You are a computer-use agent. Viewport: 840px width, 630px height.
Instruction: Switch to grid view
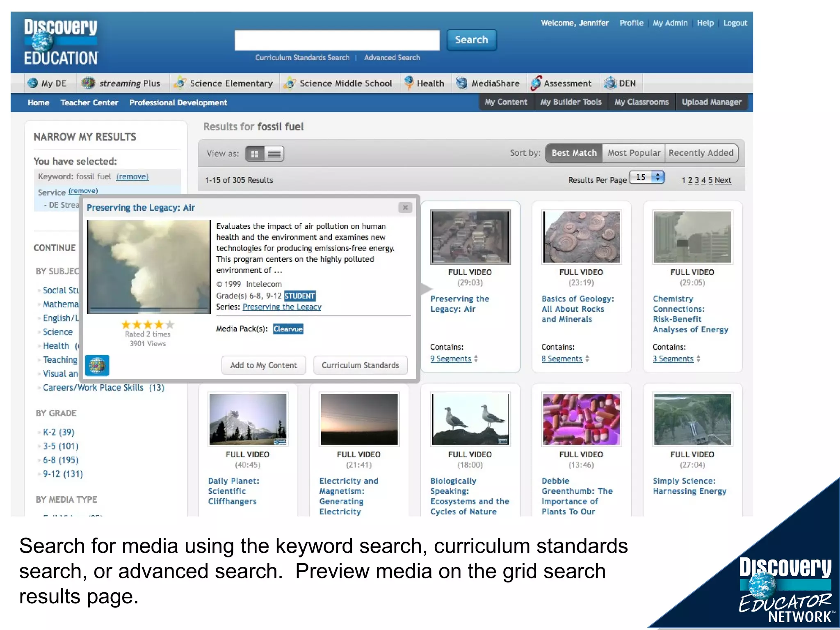(255, 154)
